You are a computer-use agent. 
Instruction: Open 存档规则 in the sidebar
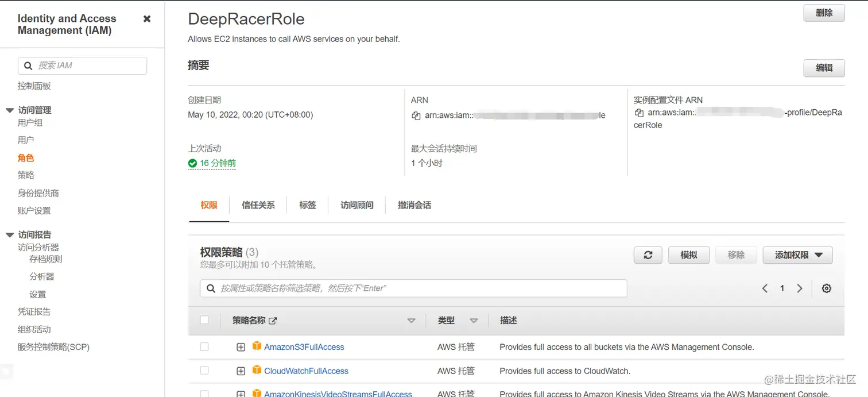(x=46, y=259)
